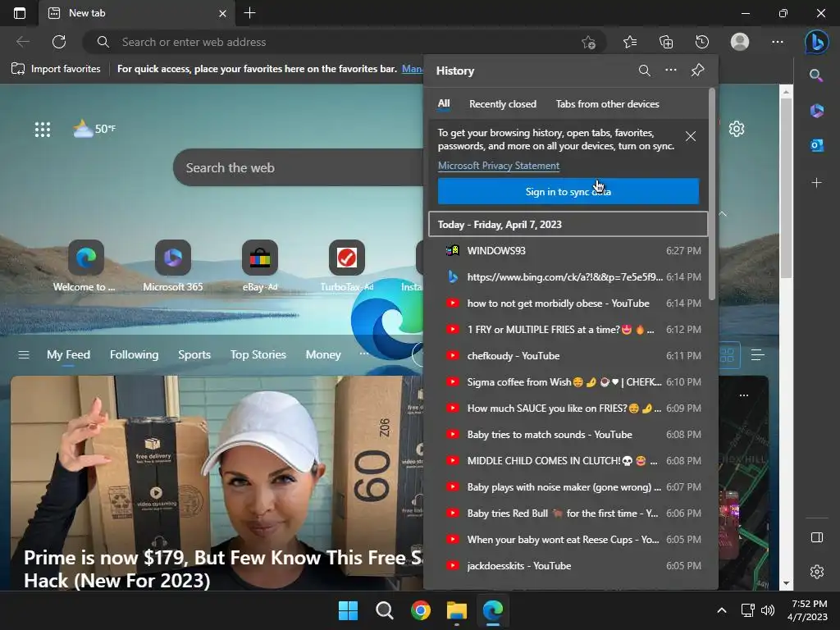The height and width of the screenshot is (630, 840).
Task: Open the Top Stories feed tab
Action: point(258,354)
